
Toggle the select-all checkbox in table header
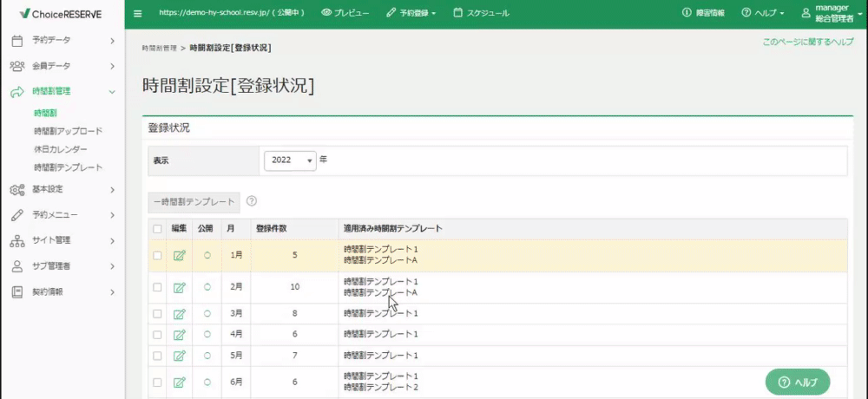[x=157, y=228]
